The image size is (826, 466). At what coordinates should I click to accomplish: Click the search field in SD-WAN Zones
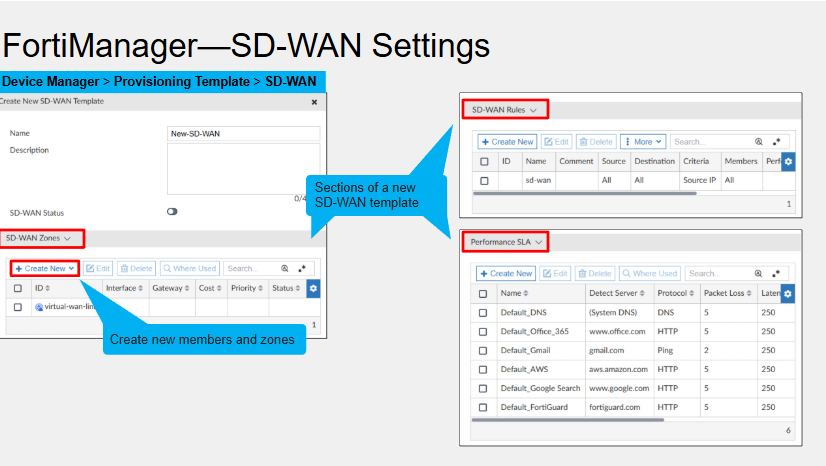point(252,269)
